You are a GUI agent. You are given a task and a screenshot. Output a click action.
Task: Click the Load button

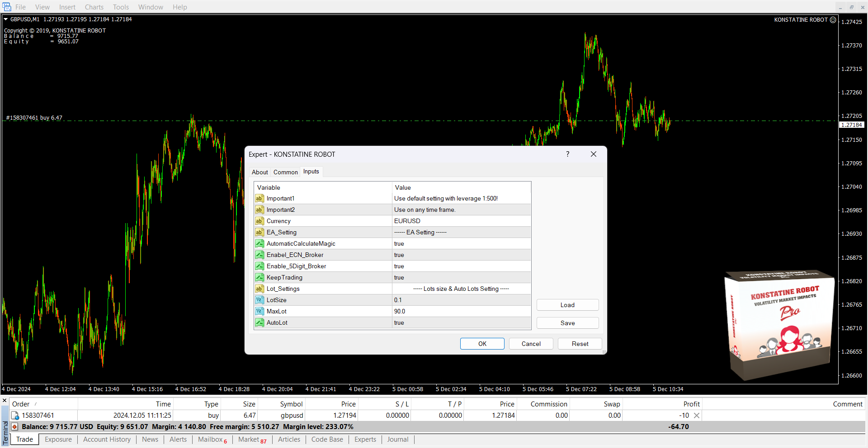tap(567, 305)
